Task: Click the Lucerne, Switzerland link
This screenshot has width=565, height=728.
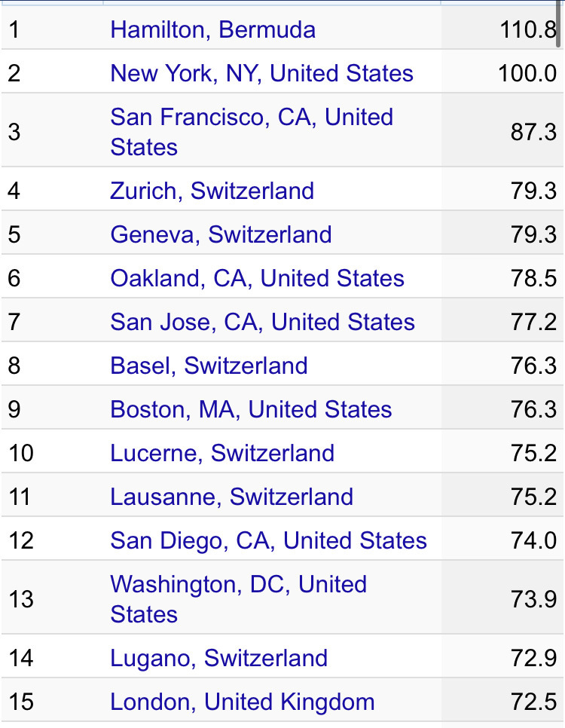Action: (x=222, y=453)
